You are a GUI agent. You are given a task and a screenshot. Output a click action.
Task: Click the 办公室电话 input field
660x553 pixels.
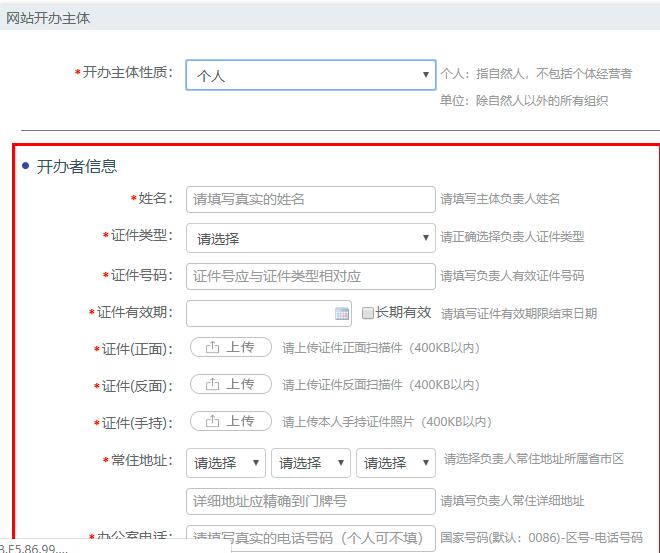coord(311,537)
